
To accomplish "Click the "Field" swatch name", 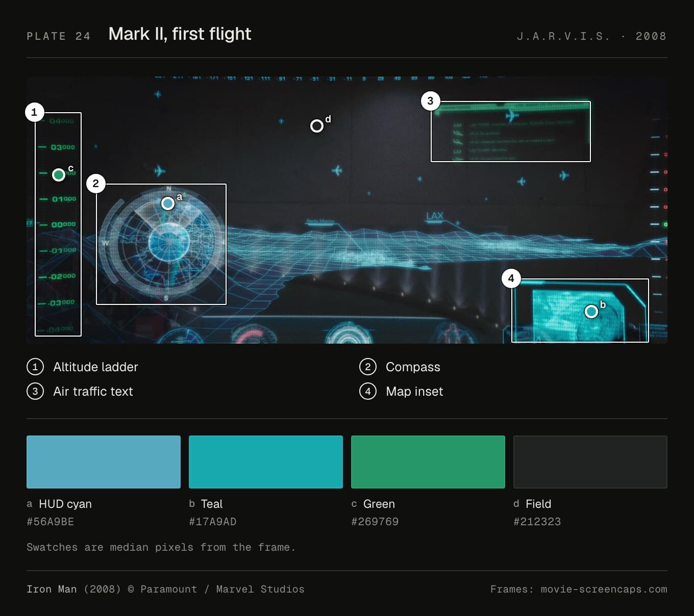I will pos(538,504).
